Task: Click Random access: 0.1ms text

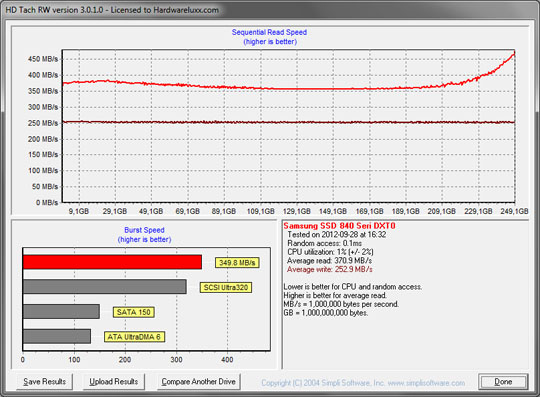Action: click(324, 243)
